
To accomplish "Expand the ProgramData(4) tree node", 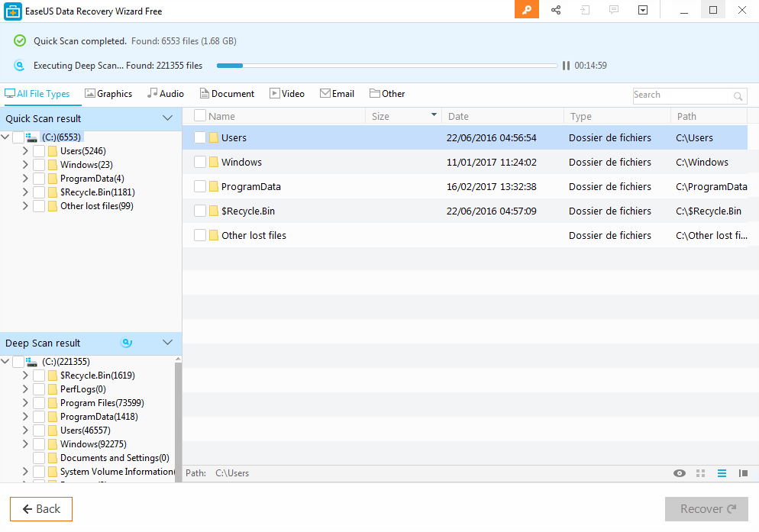I will (x=25, y=179).
